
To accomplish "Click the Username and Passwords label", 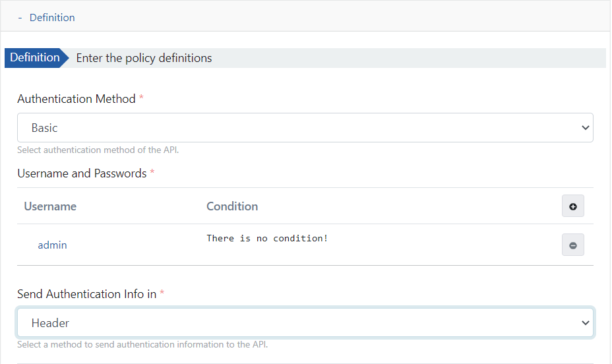I will tap(82, 173).
